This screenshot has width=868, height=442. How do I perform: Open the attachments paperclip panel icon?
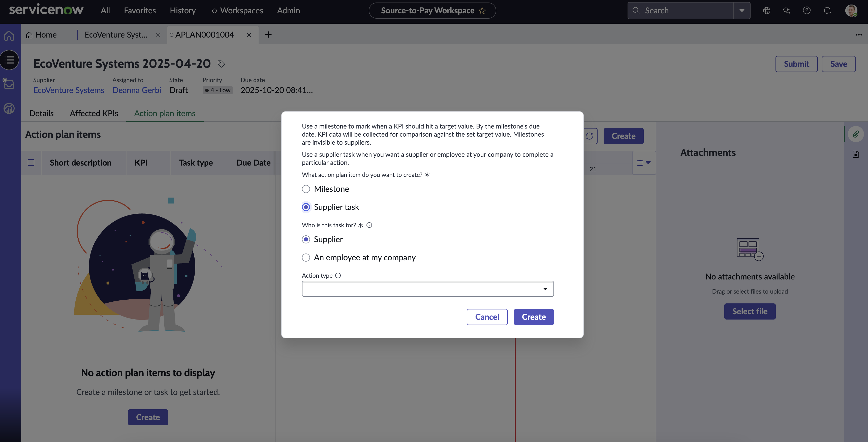[x=856, y=134]
